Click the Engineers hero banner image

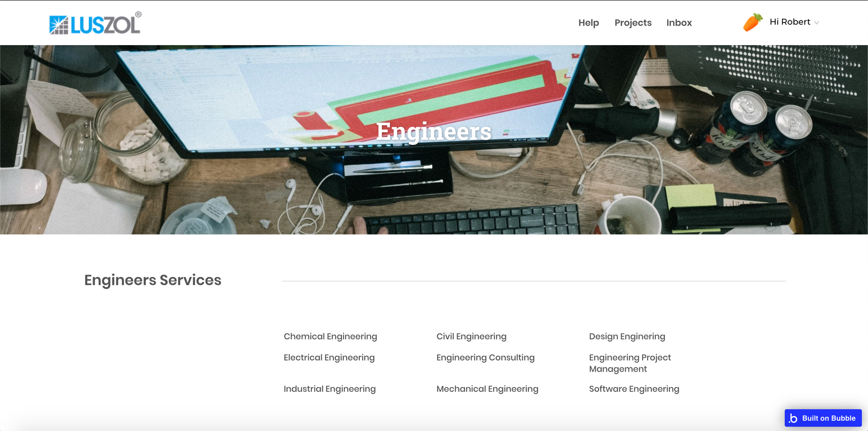tap(434, 140)
